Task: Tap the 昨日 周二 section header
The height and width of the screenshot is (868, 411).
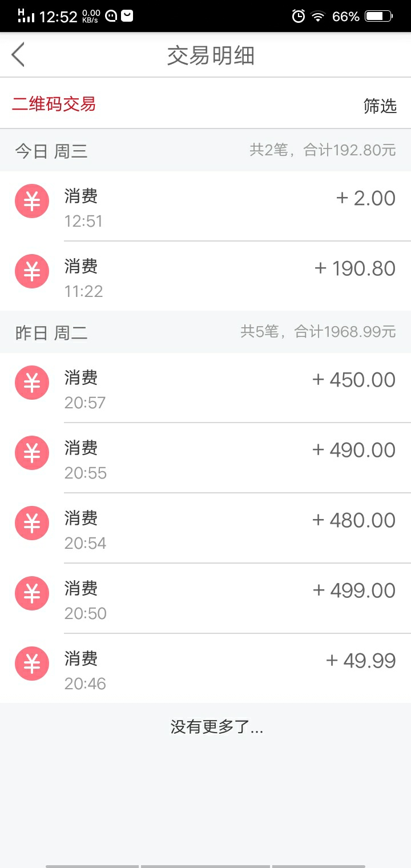Action: tap(51, 332)
